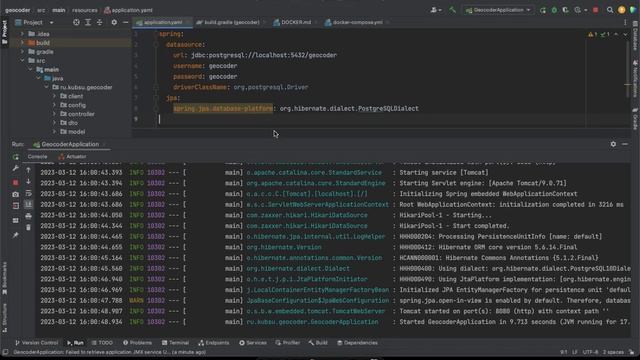Viewport: 640px width, 360px height.
Task: Open the profiler dropdown icon in top toolbar
Action: click(x=579, y=10)
